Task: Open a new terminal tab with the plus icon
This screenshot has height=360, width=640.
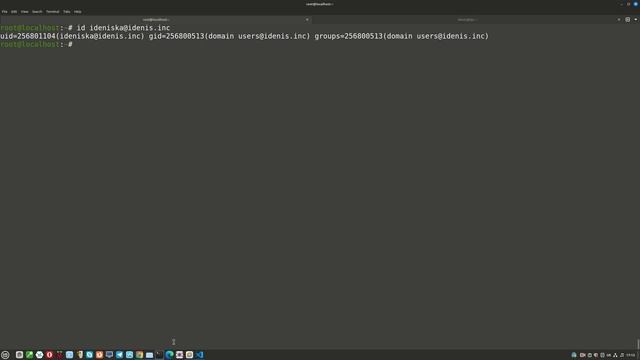Action: pyautogui.click(x=628, y=20)
